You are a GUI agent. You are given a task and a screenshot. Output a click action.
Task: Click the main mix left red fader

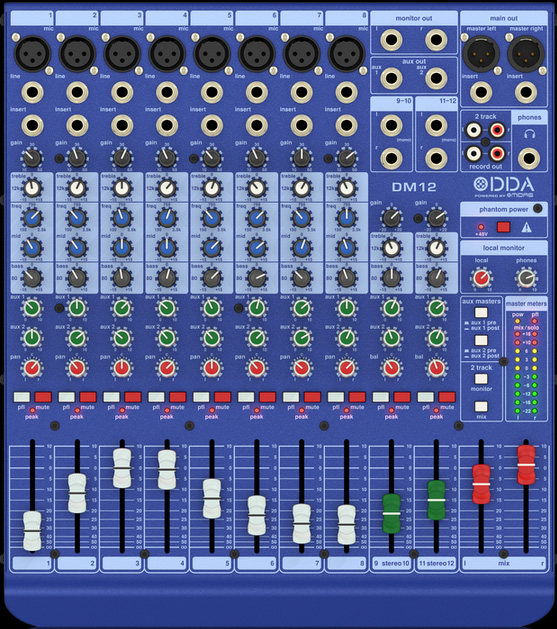[x=481, y=484]
